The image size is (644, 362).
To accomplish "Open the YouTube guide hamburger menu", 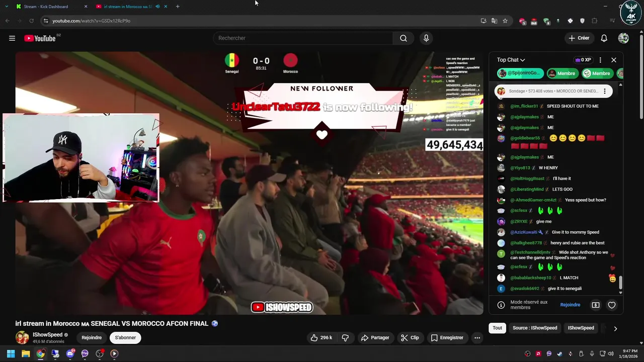I will pyautogui.click(x=12, y=38).
